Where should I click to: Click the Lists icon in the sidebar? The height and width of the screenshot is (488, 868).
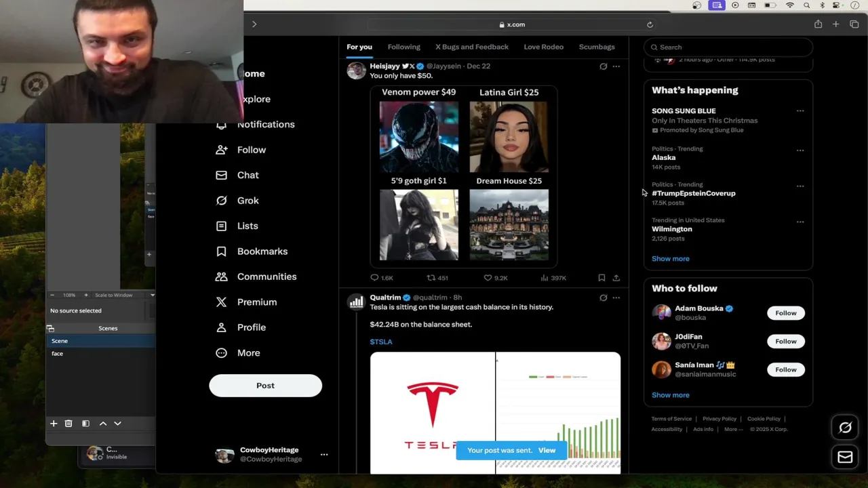coord(221,226)
